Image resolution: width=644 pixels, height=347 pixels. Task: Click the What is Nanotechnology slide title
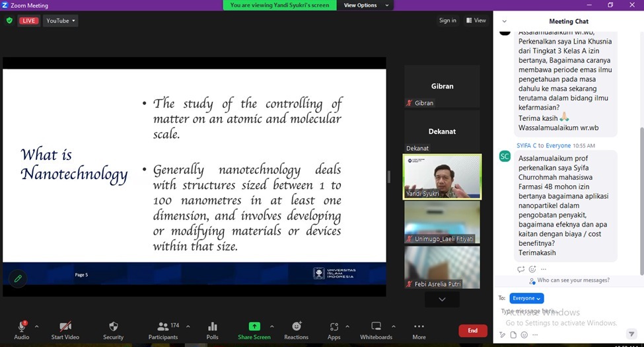tap(74, 165)
